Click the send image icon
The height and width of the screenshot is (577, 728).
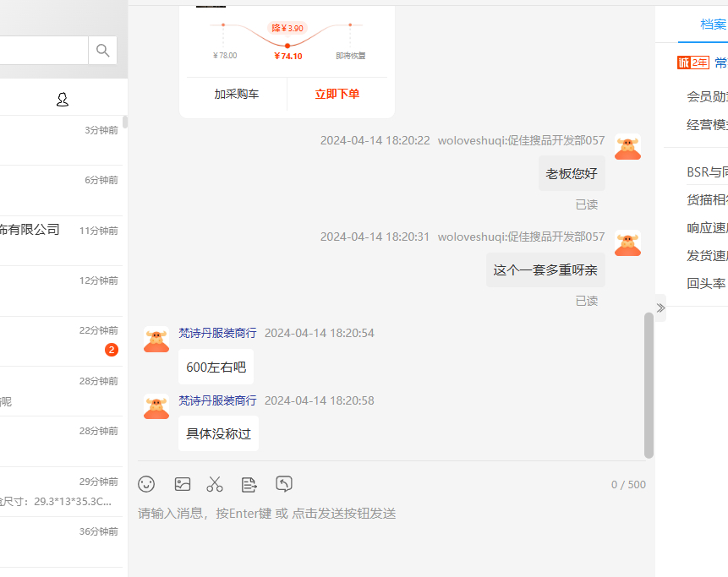click(183, 484)
